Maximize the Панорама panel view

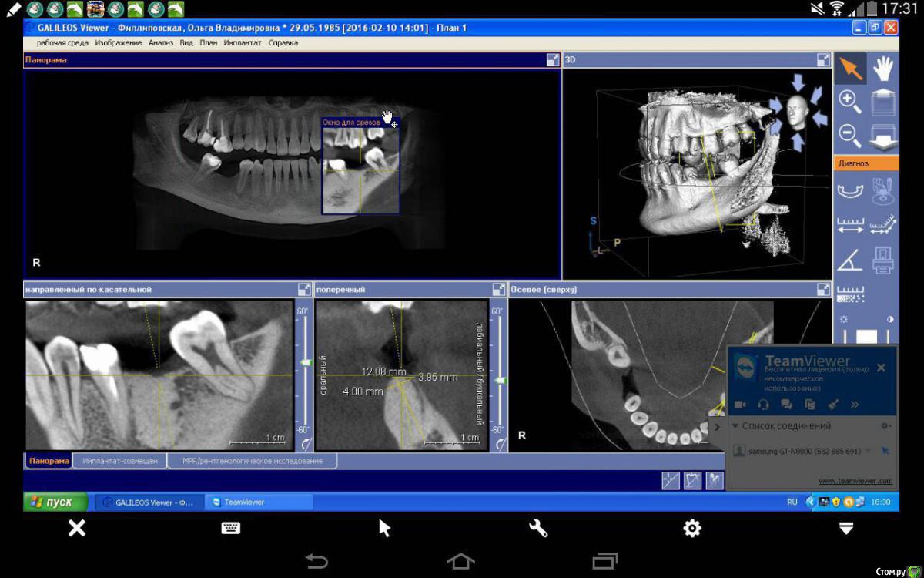[553, 59]
